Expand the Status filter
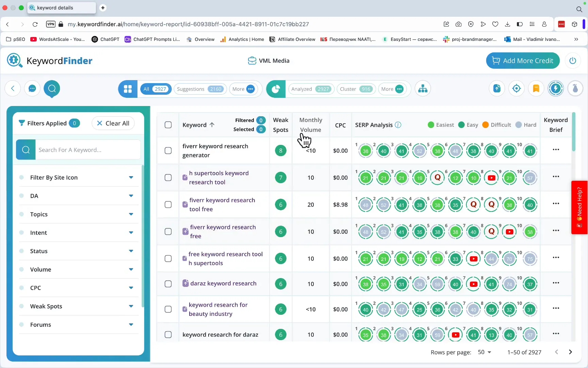This screenshot has height=368, width=588. tap(79, 251)
